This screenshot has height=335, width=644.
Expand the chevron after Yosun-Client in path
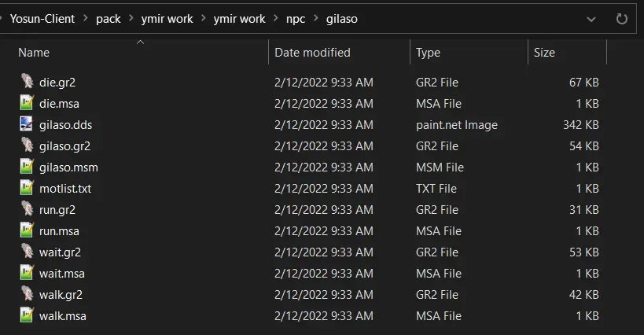click(x=86, y=18)
